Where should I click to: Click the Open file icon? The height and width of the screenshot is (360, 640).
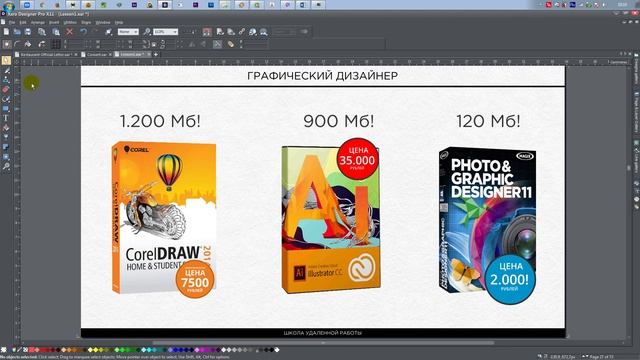click(x=17, y=31)
